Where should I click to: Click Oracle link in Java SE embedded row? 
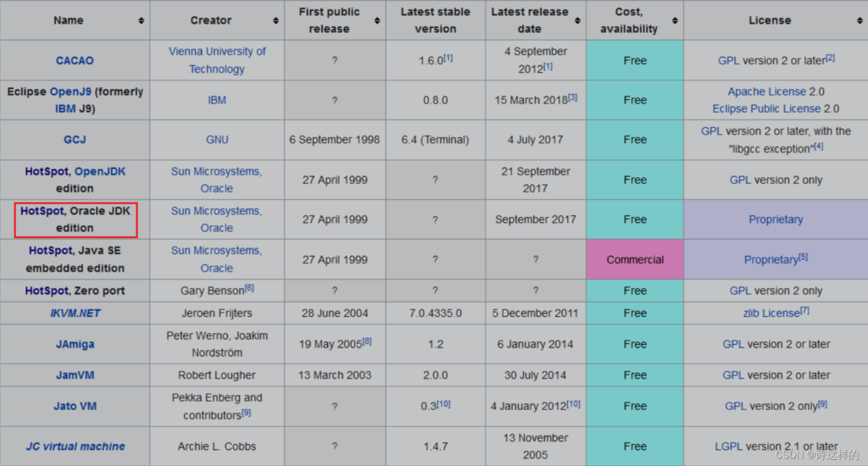tap(217, 269)
